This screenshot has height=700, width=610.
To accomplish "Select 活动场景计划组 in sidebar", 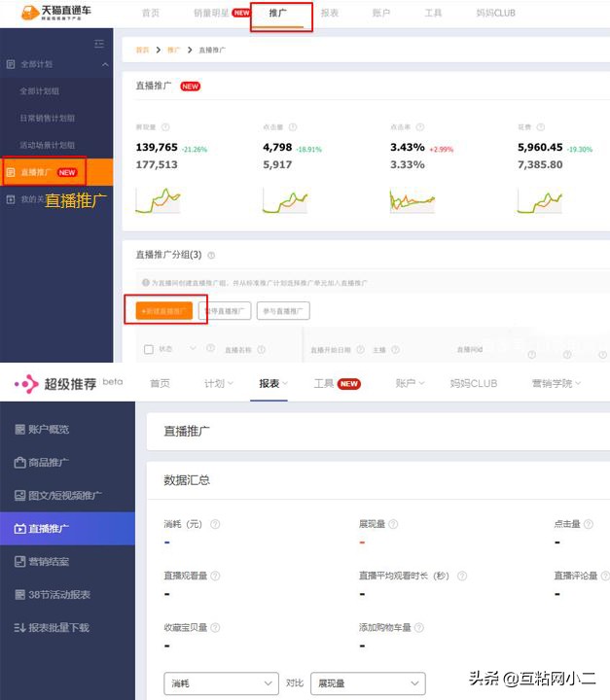I will 47,145.
